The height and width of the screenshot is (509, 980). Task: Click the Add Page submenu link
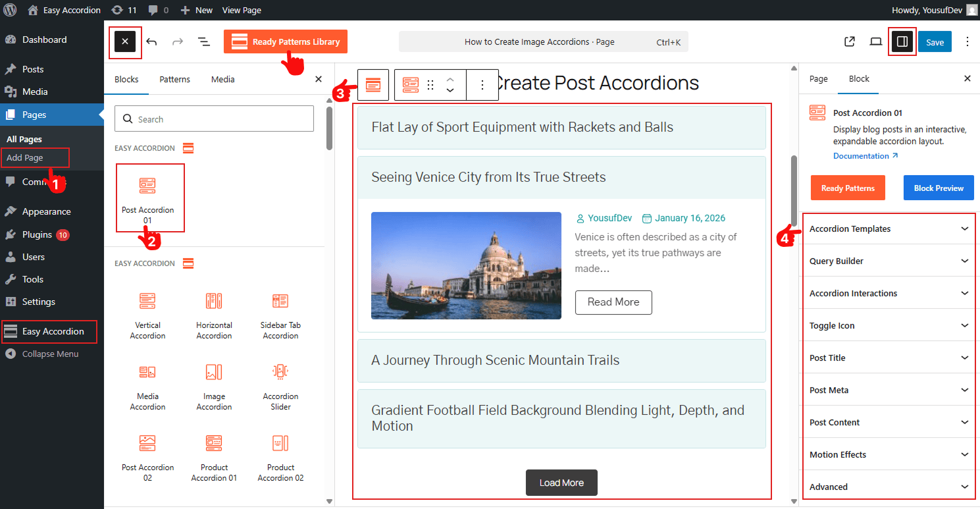tap(25, 158)
